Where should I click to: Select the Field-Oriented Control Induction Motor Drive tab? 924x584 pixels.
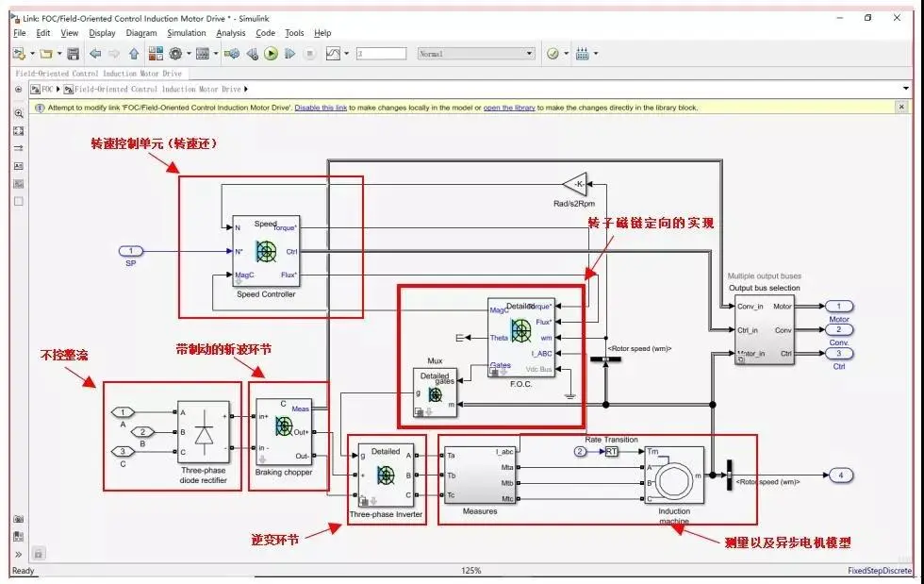point(99,74)
